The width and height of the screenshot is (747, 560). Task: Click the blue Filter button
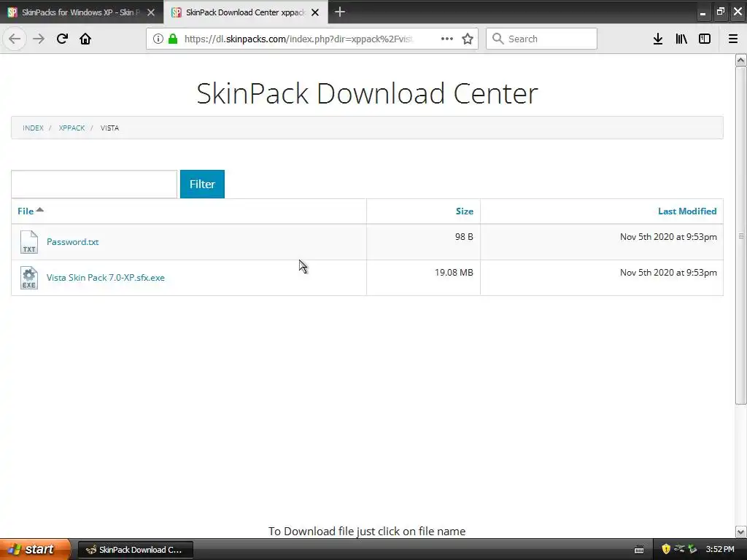(x=202, y=184)
